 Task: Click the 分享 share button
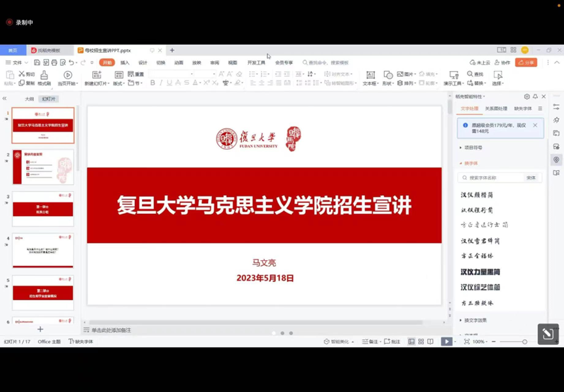point(526,63)
